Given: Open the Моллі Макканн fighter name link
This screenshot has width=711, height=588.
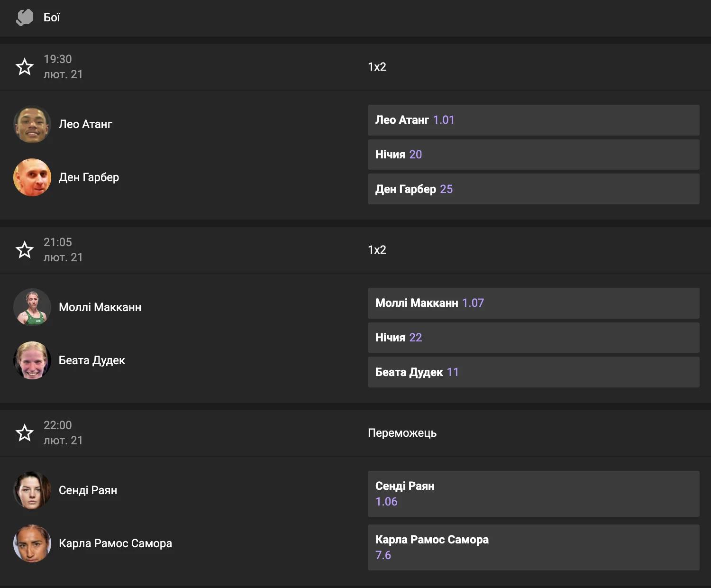Looking at the screenshot, I should (100, 307).
